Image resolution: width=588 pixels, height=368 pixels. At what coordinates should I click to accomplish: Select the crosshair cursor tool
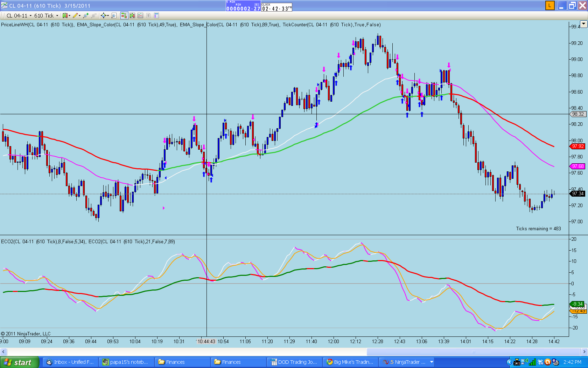(105, 15)
